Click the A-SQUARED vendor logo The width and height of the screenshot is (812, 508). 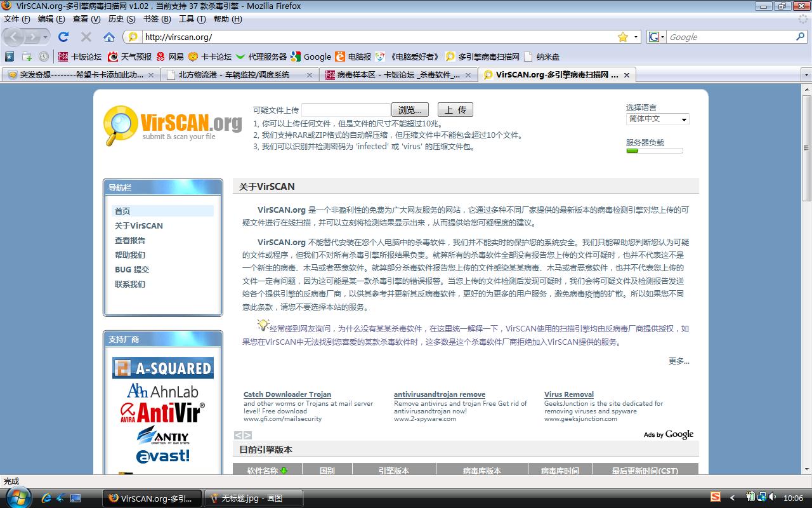(163, 368)
